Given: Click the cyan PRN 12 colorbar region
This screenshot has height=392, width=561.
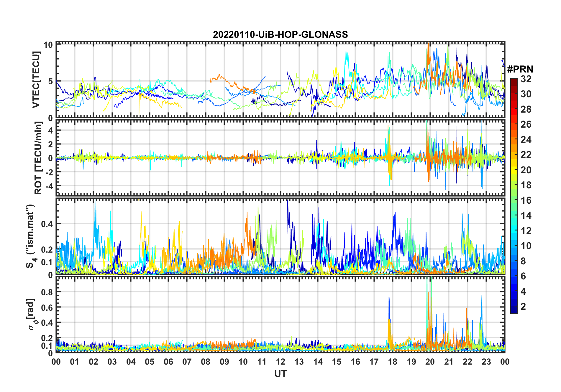Looking at the screenshot, I should click(x=514, y=230).
